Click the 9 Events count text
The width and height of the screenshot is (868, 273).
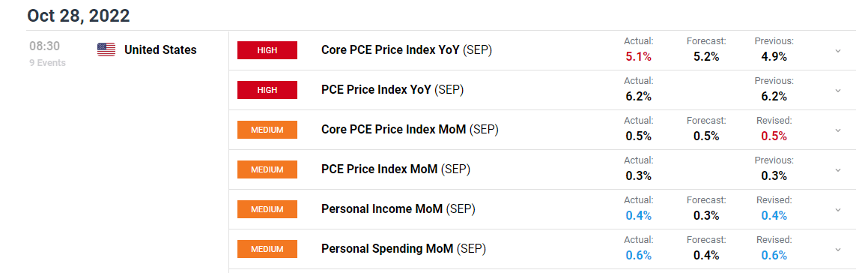click(x=48, y=63)
